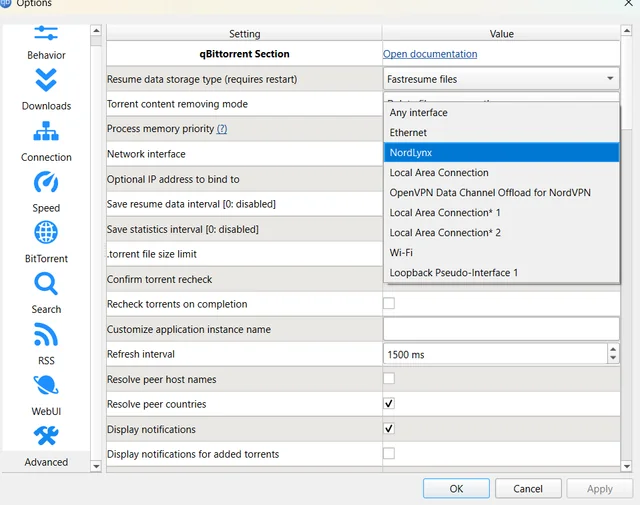
Task: Open the WebUI settings icon
Action: [46, 387]
